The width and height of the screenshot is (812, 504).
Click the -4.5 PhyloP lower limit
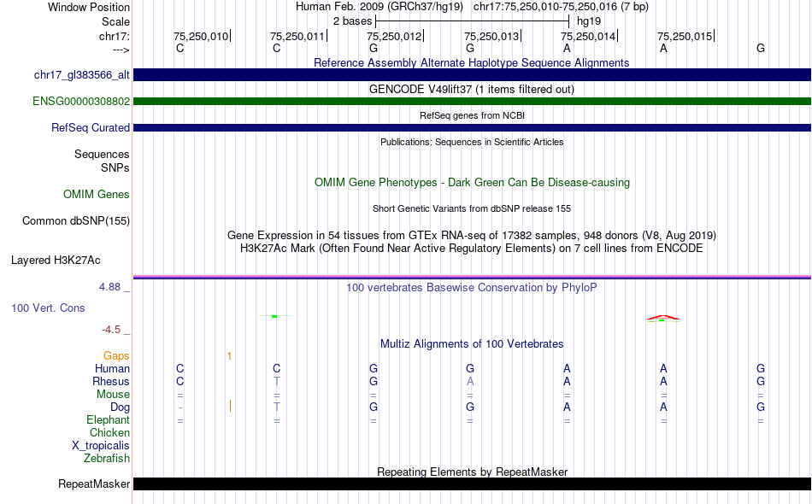[x=111, y=330]
